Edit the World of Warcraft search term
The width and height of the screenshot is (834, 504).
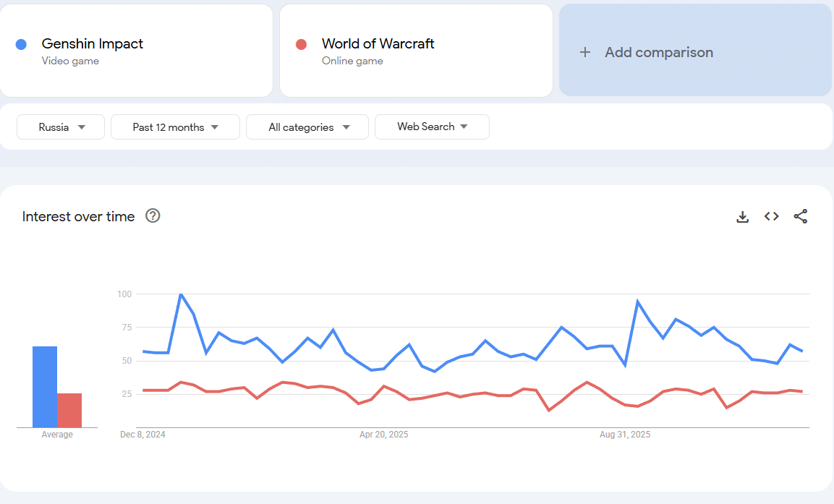pyautogui.click(x=378, y=44)
